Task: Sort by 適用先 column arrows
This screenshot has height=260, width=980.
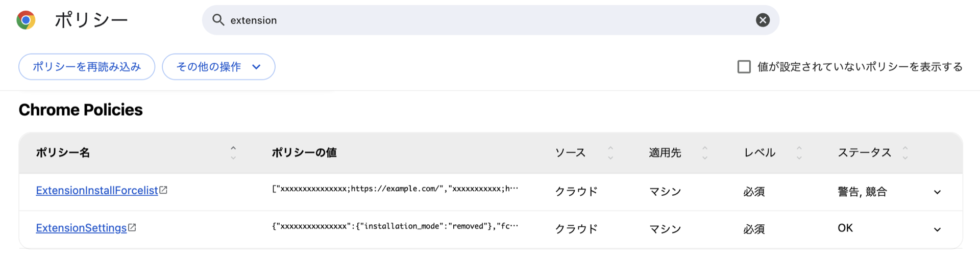Action: click(x=705, y=152)
